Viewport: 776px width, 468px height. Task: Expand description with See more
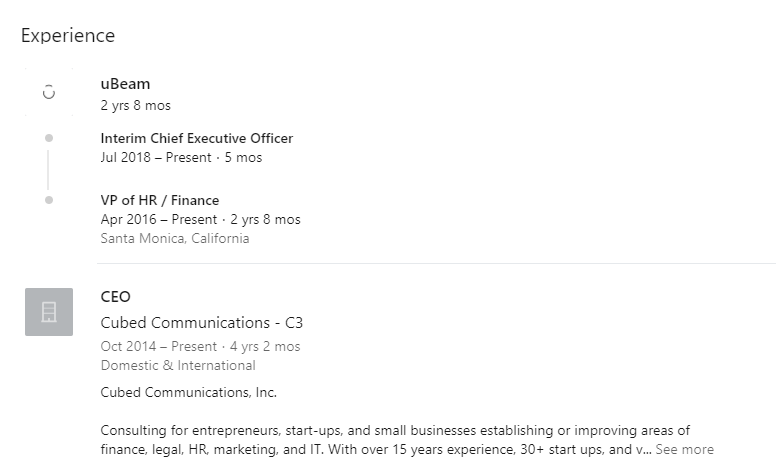(684, 449)
